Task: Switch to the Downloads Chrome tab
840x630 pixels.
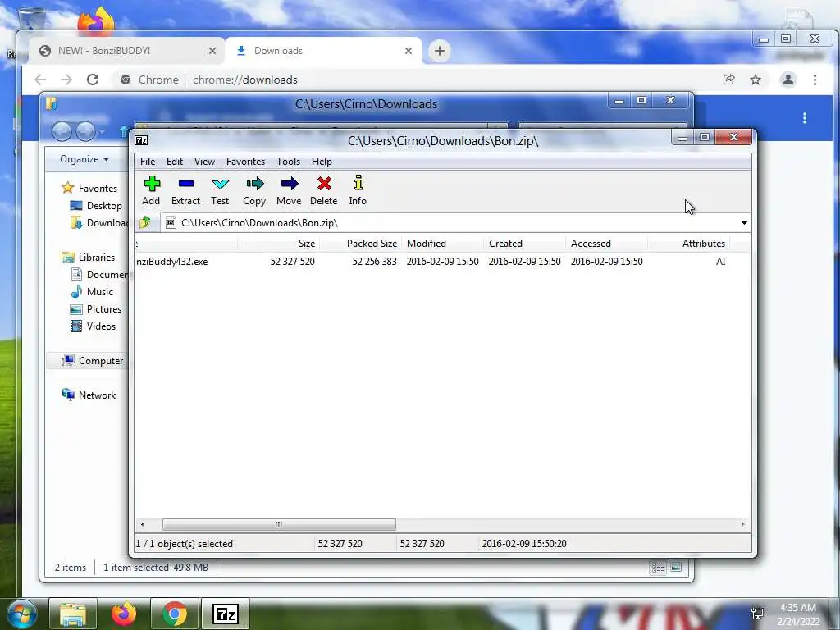Action: pos(323,51)
